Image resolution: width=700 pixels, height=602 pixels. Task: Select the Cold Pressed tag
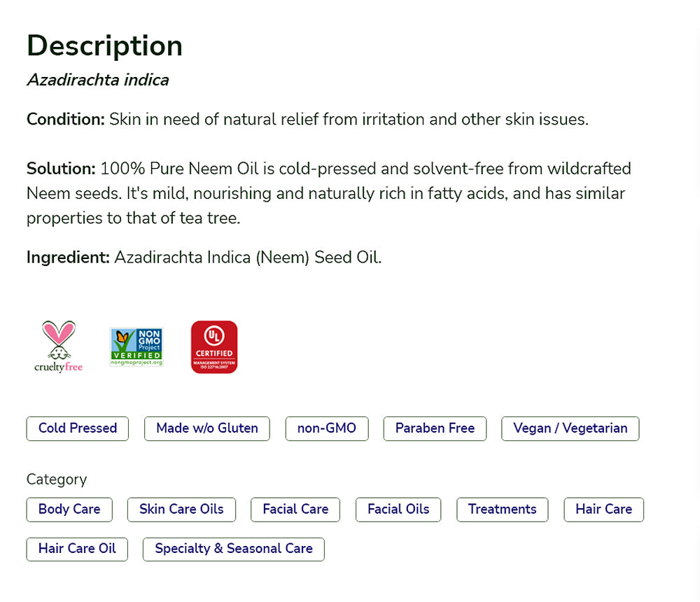click(78, 428)
